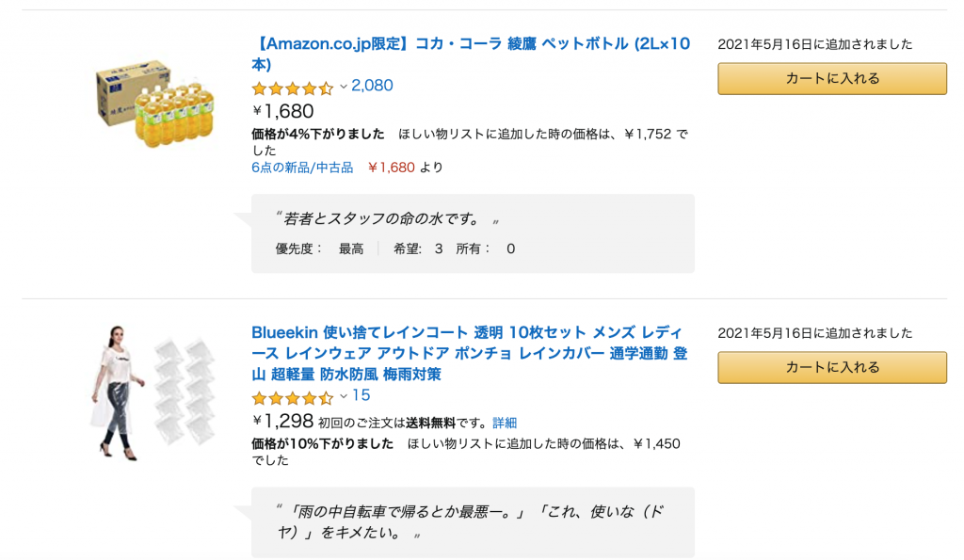
Task: Add Ayataka tea to cart with カートに入れる
Action: click(x=832, y=79)
